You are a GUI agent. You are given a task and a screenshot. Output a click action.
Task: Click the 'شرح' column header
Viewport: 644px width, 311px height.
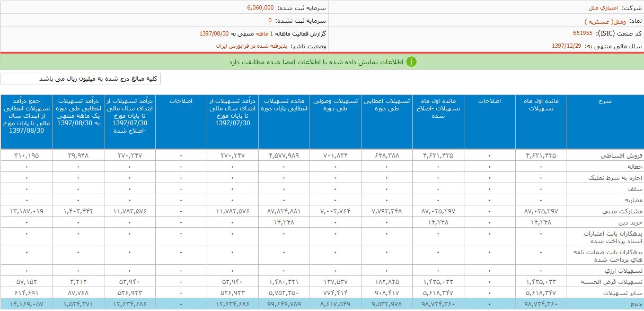[x=605, y=101]
